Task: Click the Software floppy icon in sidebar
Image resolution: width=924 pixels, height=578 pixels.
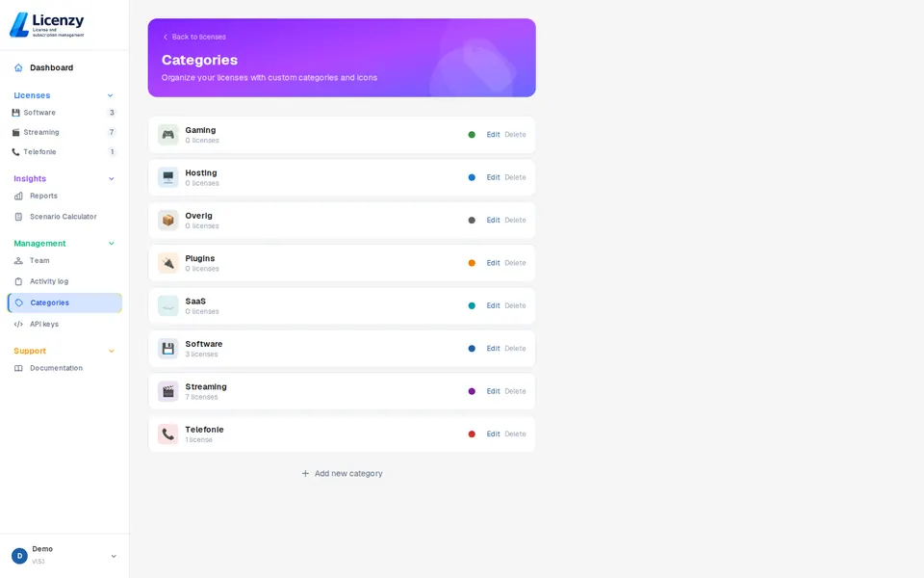Action: [x=16, y=113]
